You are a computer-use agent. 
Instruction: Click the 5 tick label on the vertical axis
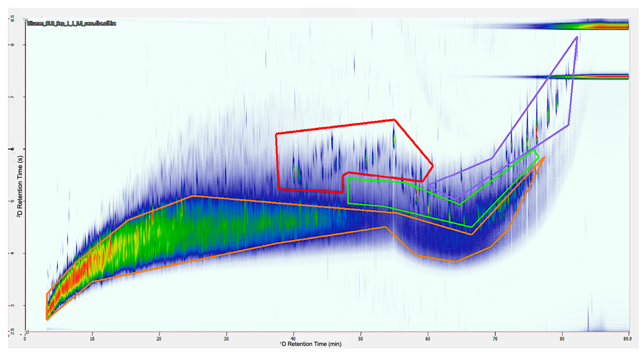tap(12, 201)
